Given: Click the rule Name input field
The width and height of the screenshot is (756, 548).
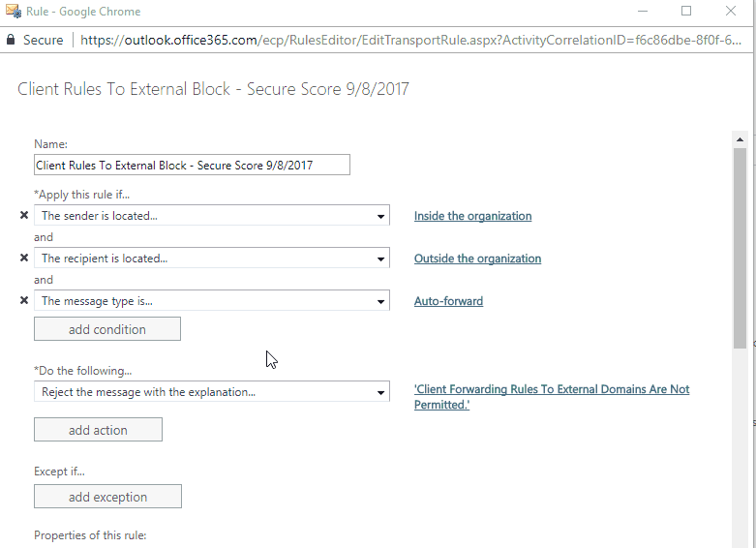Looking at the screenshot, I should pyautogui.click(x=192, y=165).
